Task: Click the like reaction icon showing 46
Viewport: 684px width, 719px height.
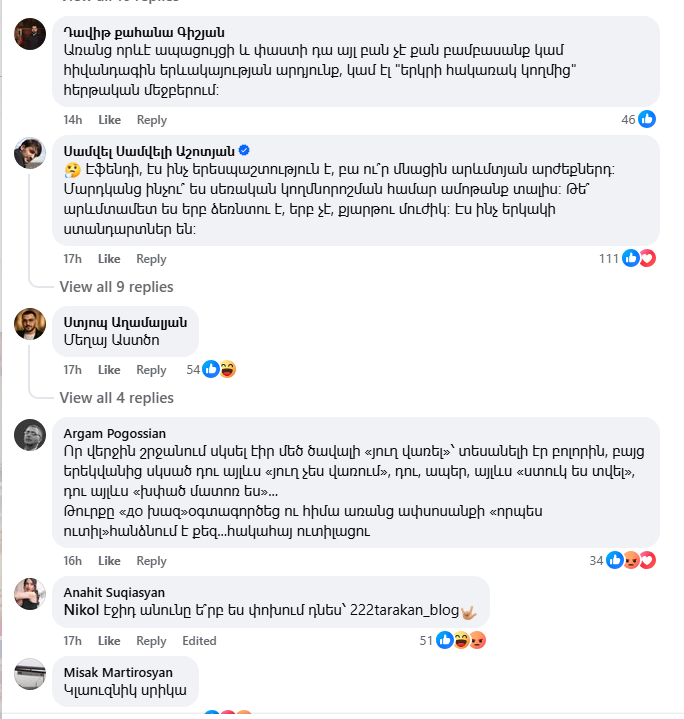Action: pyautogui.click(x=647, y=120)
